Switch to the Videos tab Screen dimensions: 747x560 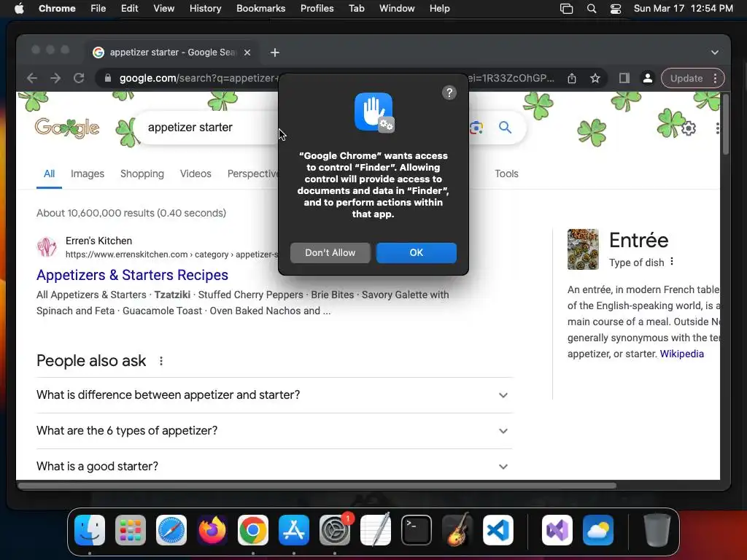point(196,174)
